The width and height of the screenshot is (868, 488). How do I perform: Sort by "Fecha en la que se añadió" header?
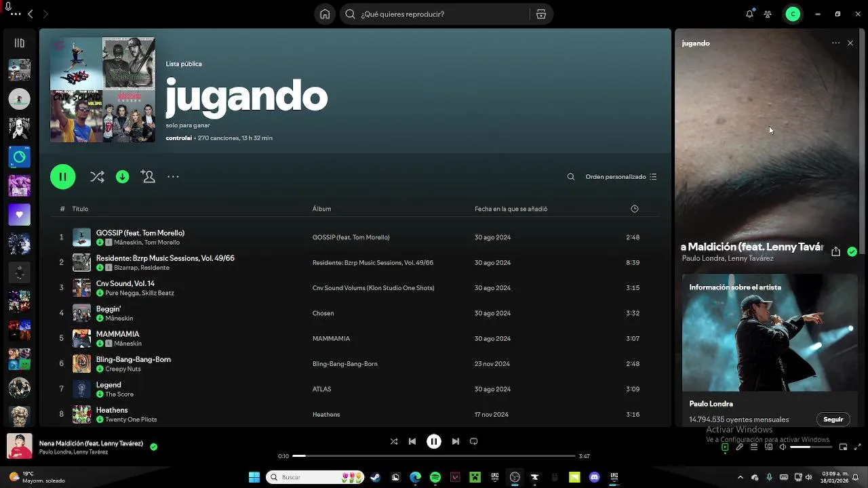[x=511, y=209]
